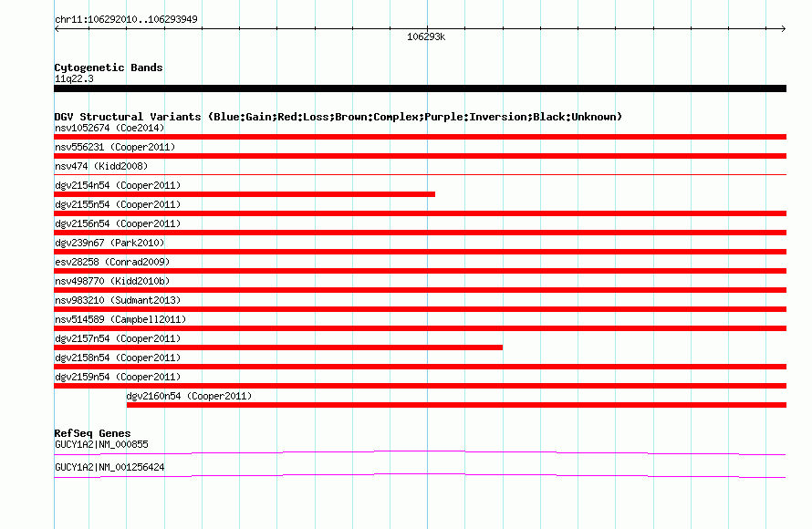The image size is (812, 529).
Task: Click the red bar of esv28258
Action: (x=420, y=271)
